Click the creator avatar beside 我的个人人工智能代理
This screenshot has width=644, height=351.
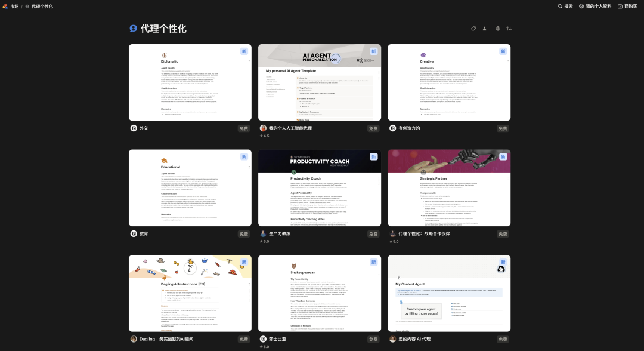point(263,128)
